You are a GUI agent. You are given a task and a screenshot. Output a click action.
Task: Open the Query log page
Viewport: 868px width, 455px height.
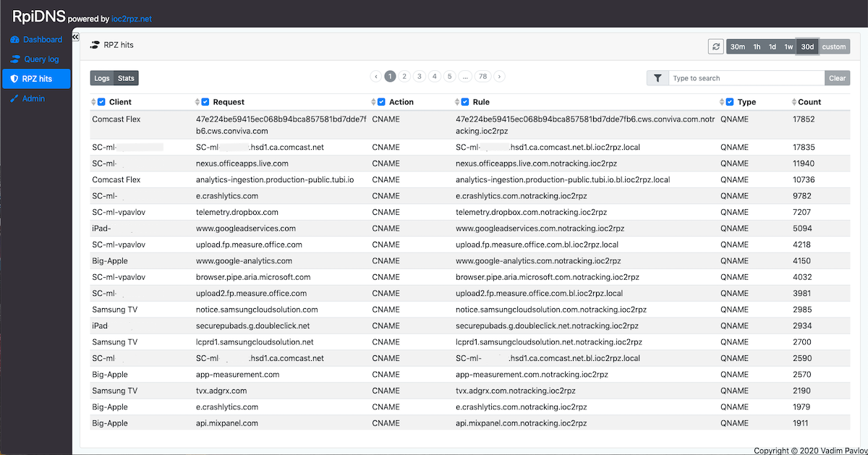point(36,59)
